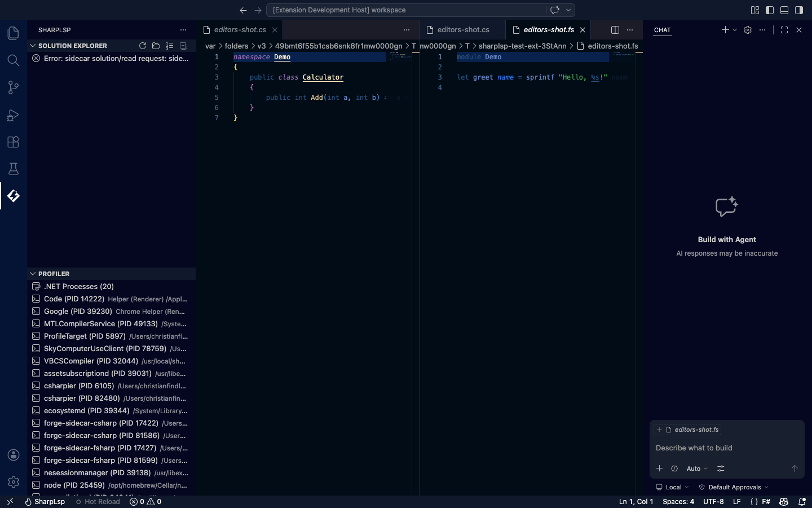The image size is (812, 508).
Task: Toggle Hot Reload in status bar
Action: [x=98, y=502]
